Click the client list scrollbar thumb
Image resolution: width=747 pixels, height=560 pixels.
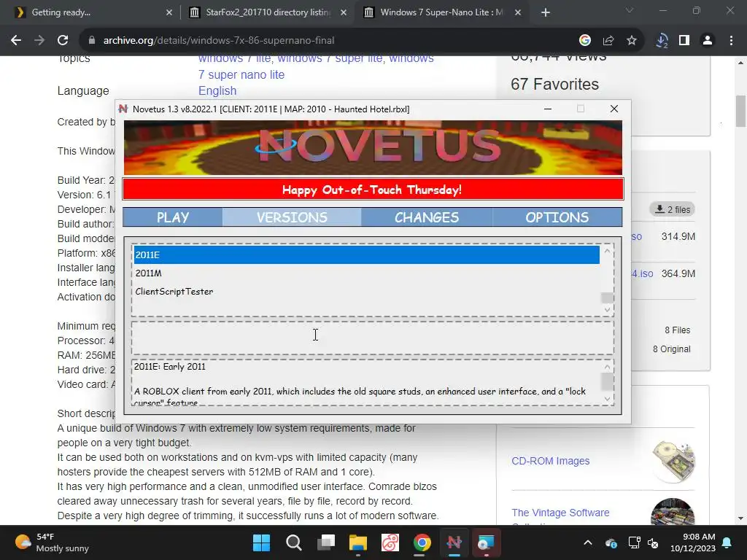(607, 297)
